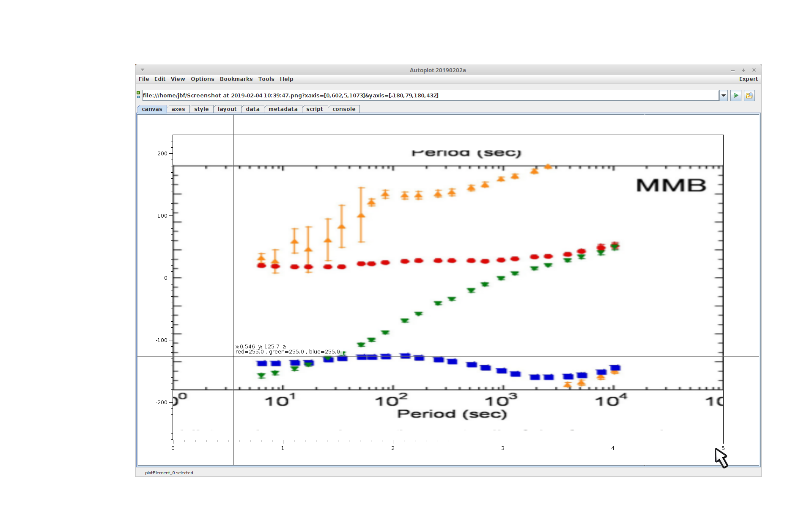Open the Tools menu
Image resolution: width=812 pixels, height=508 pixels.
[266, 79]
